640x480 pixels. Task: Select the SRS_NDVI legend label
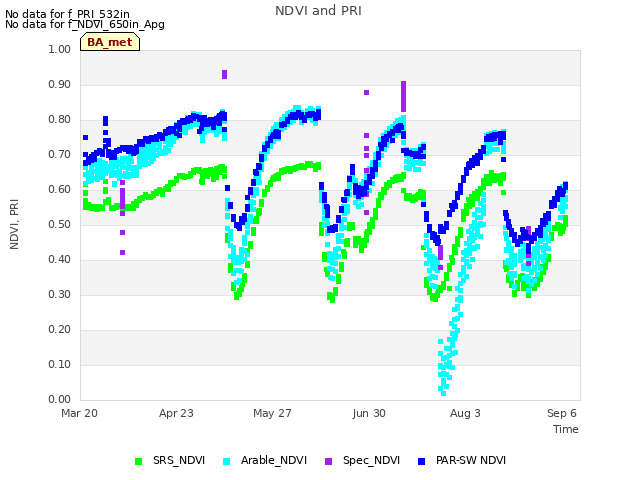[x=179, y=460]
